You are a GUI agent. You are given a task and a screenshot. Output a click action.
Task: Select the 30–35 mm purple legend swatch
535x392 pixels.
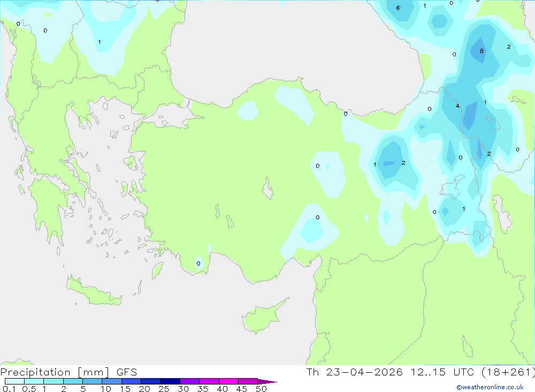coord(189,381)
